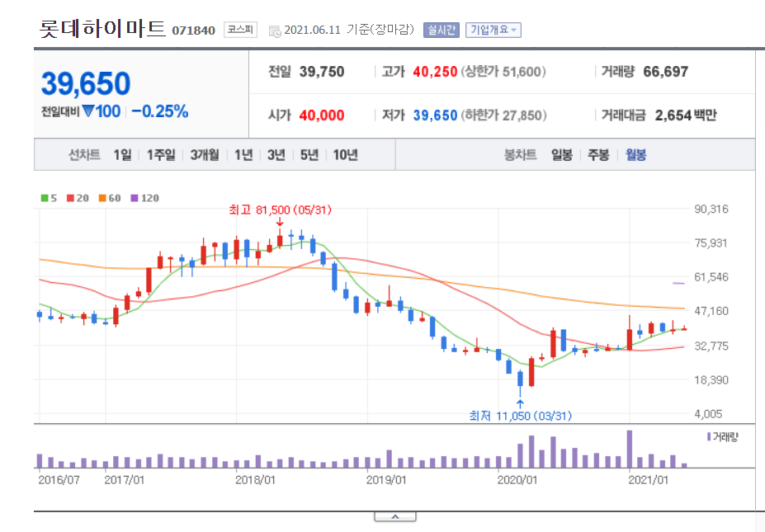The image size is (765, 532).
Task: Switch to the 월봉 candlestick chart
Action: click(x=635, y=155)
